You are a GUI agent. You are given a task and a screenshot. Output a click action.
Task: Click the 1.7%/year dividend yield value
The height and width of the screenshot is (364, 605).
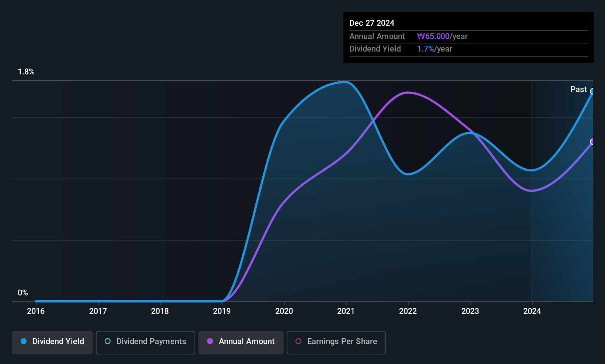coord(434,49)
